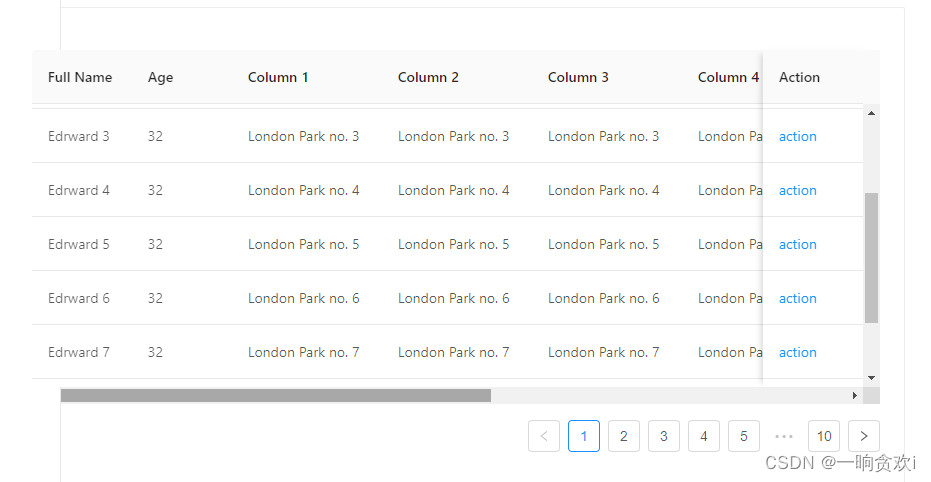The image size is (931, 482).
Task: Go to the previous page using left chevron
Action: [544, 436]
